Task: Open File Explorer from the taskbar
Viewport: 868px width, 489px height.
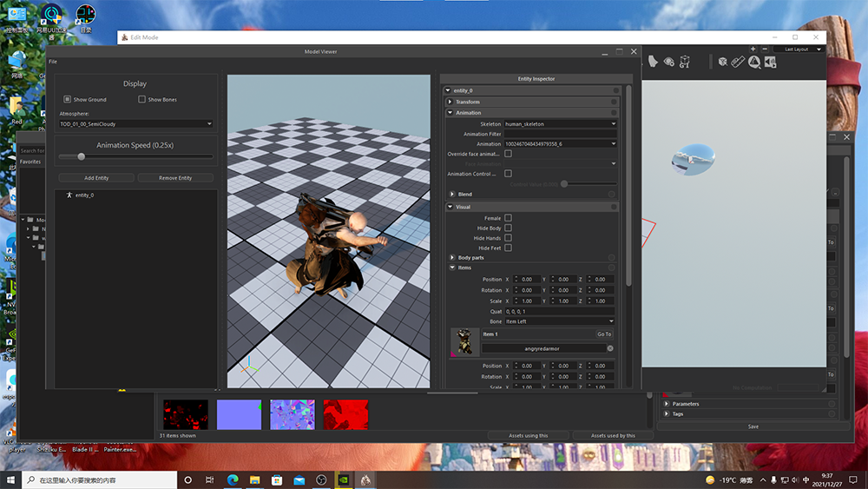Action: tap(254, 479)
